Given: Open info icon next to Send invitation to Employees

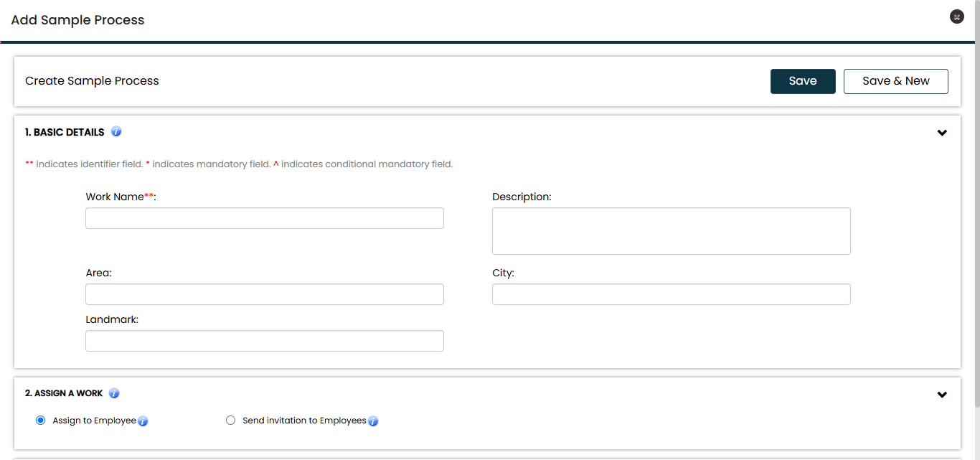Looking at the screenshot, I should (373, 421).
